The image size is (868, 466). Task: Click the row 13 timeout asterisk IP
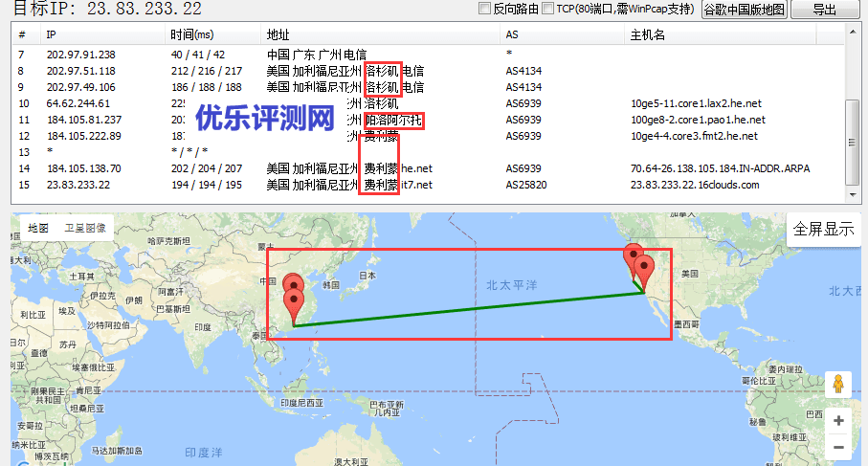50,151
